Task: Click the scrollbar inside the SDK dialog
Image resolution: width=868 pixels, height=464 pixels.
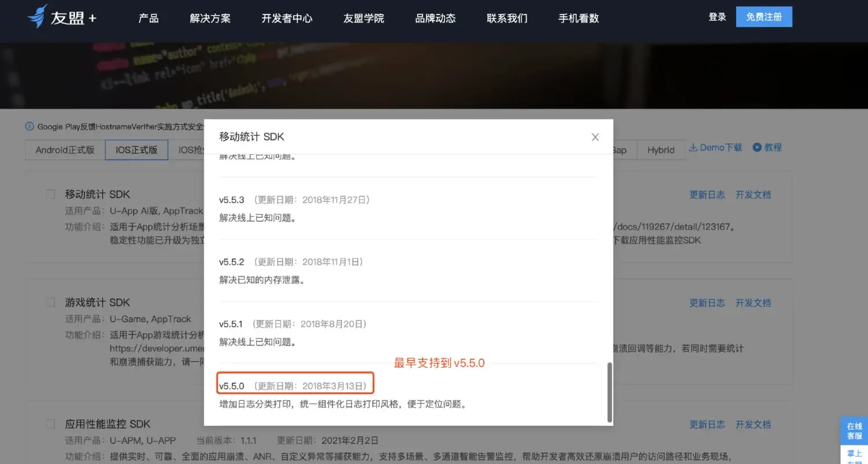Action: click(609, 391)
